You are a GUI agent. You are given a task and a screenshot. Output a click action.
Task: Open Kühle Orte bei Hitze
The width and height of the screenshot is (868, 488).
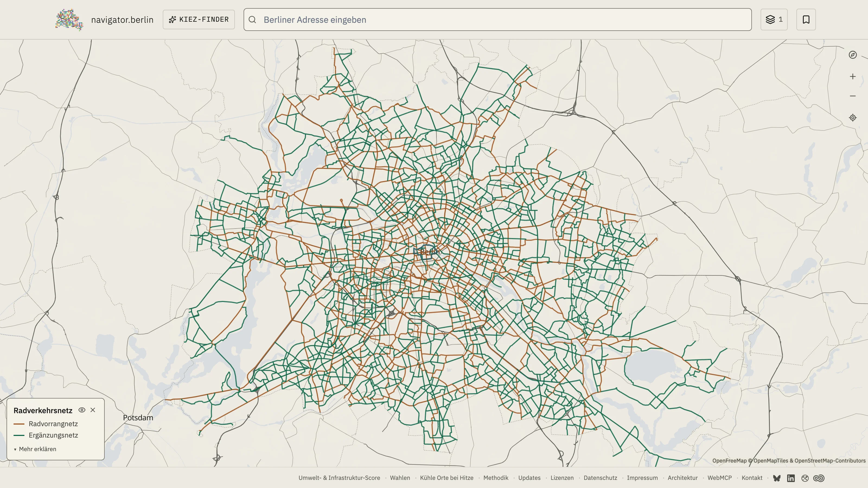[x=446, y=478]
